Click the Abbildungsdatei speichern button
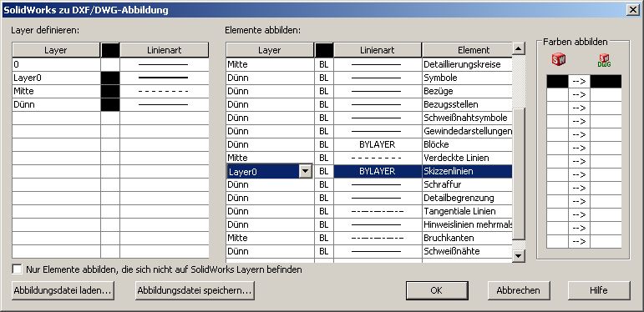 (195, 290)
